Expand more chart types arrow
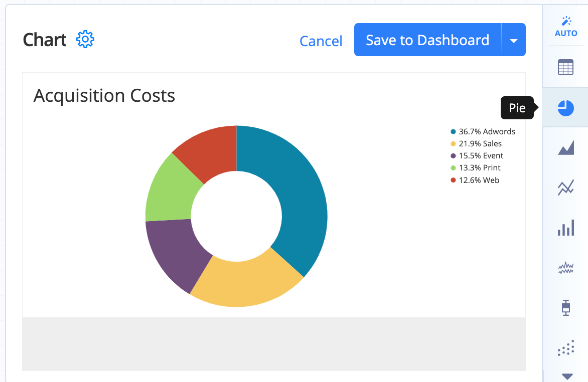 pos(567,376)
